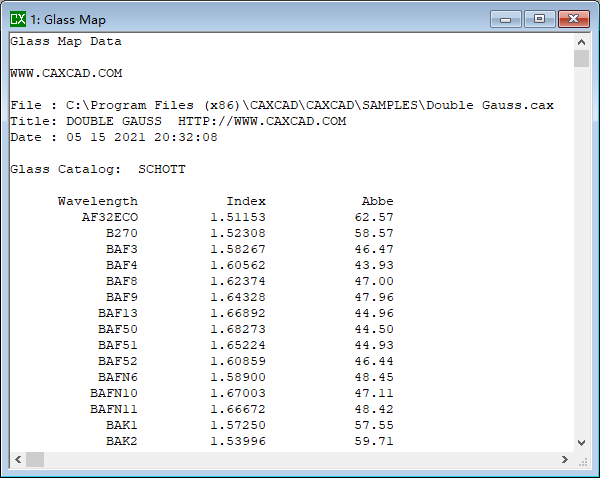Click the vertical scrollbar down arrow
600x478 pixels.
coord(581,443)
